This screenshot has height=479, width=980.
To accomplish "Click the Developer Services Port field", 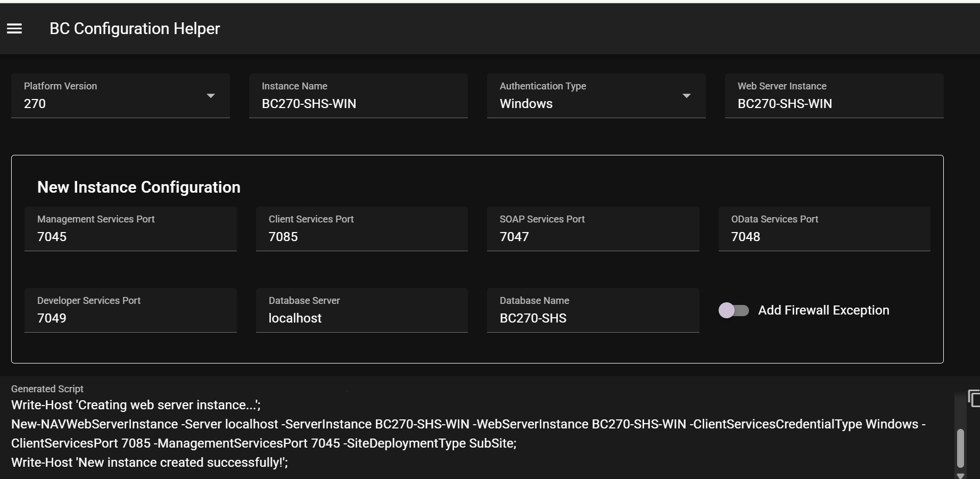I will pos(130,310).
